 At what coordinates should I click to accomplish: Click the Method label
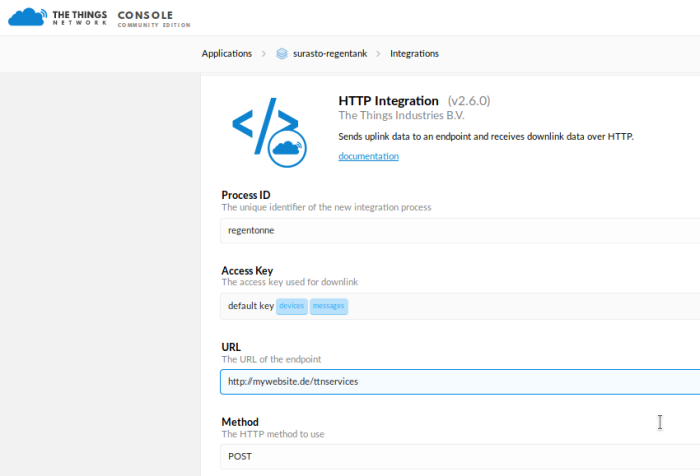pyautogui.click(x=240, y=422)
